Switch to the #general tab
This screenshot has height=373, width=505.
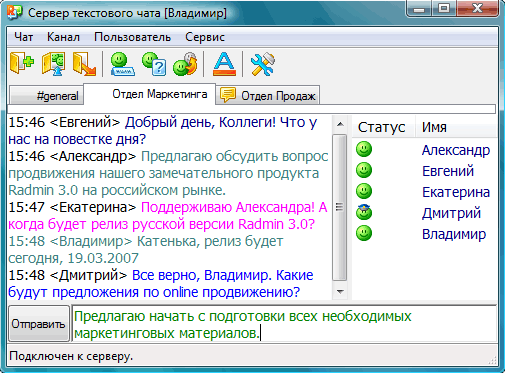46,96
